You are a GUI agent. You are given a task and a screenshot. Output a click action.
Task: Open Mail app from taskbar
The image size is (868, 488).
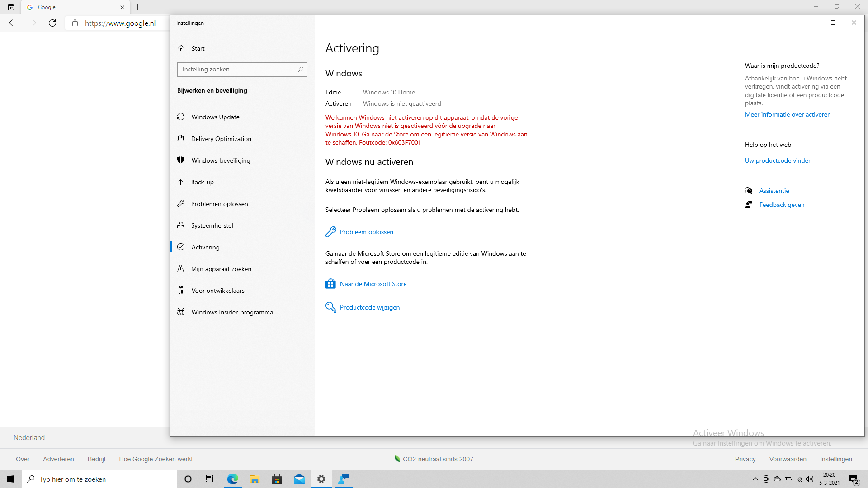click(299, 479)
